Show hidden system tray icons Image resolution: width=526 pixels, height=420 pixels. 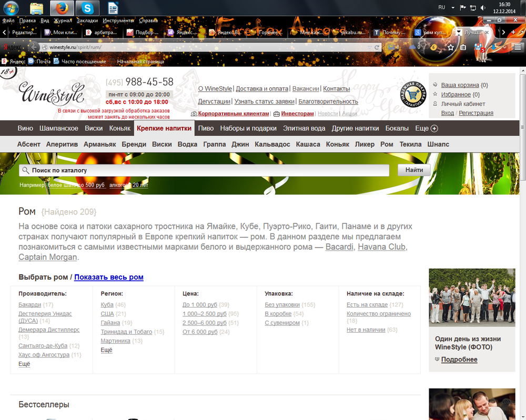453,8
